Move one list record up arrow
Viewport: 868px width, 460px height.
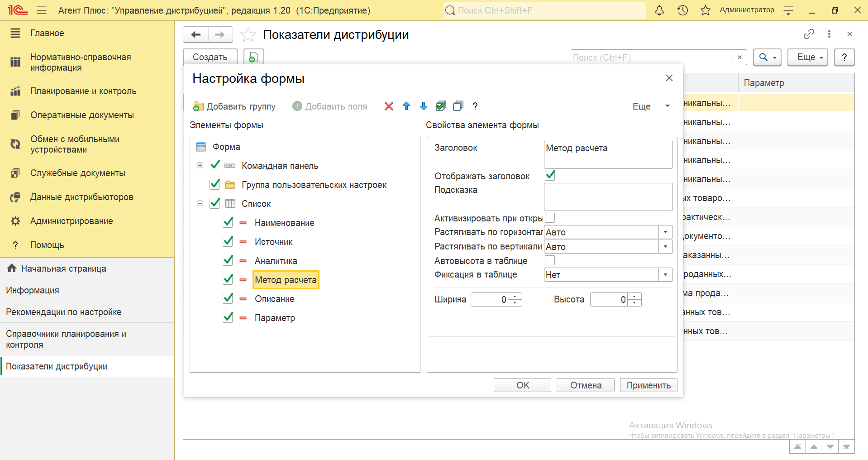click(814, 447)
